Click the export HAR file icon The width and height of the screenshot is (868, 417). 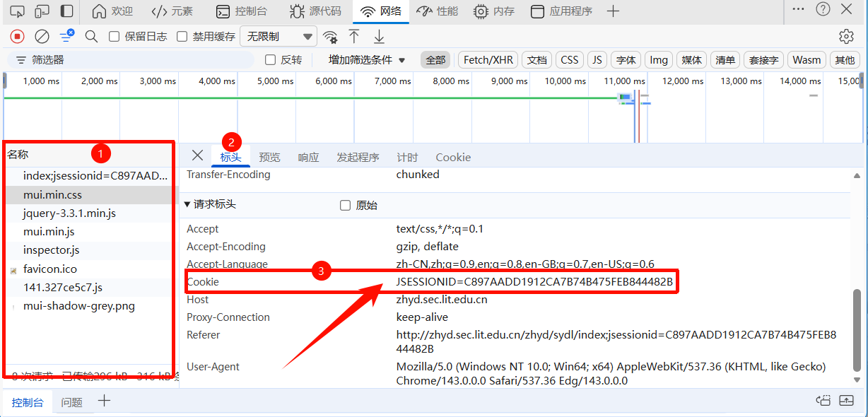click(380, 36)
